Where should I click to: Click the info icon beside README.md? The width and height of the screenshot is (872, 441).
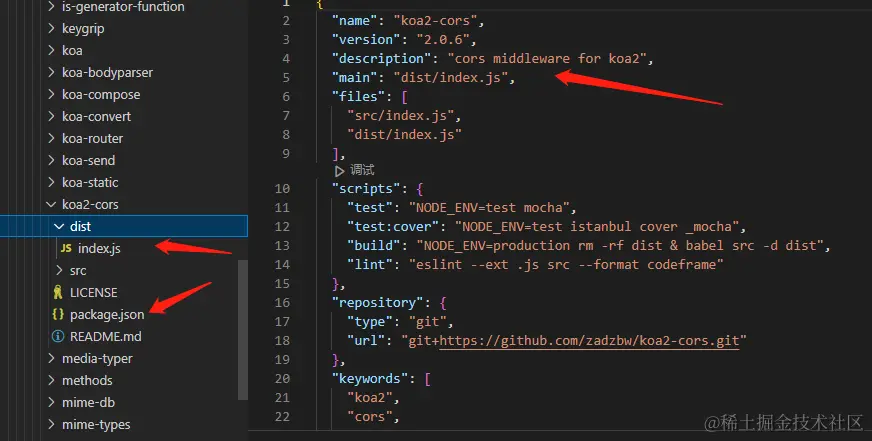58,336
